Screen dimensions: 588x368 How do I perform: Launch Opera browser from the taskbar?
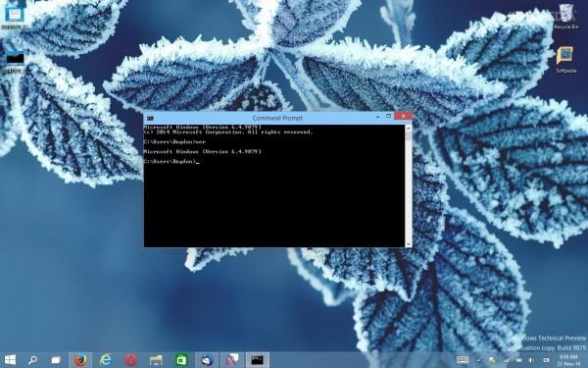131,360
